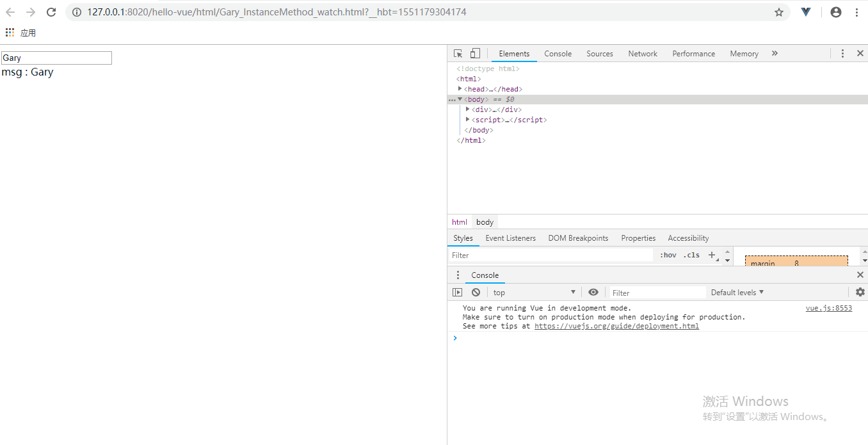Switch to the Console tab

[558, 54]
